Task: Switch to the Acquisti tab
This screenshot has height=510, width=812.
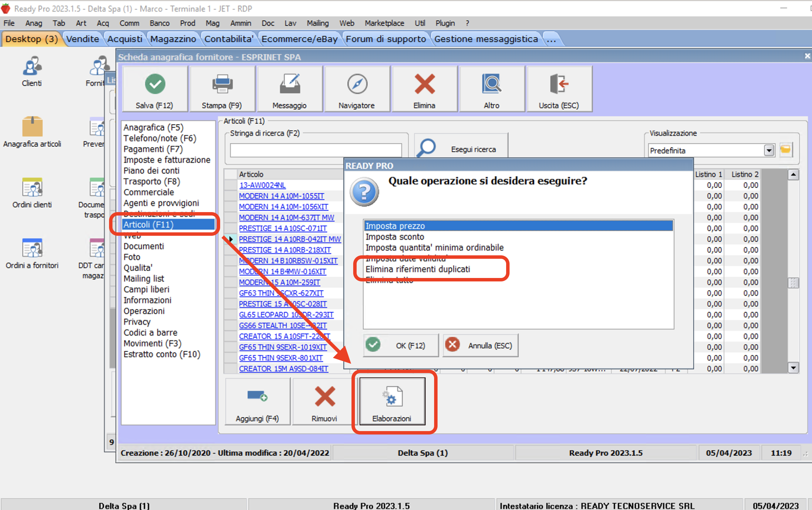Action: [125, 39]
